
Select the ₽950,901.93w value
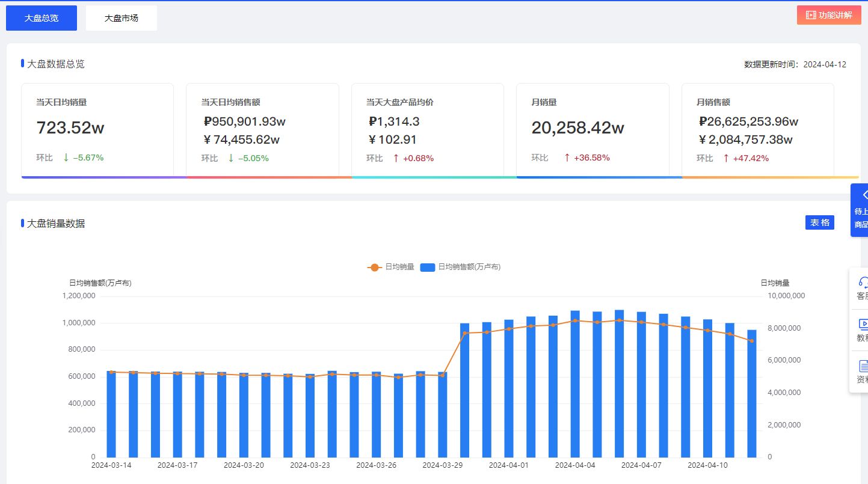pyautogui.click(x=245, y=121)
